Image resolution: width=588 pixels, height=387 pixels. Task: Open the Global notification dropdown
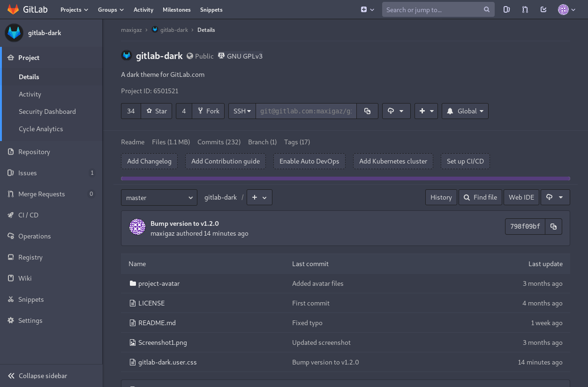click(x=465, y=111)
